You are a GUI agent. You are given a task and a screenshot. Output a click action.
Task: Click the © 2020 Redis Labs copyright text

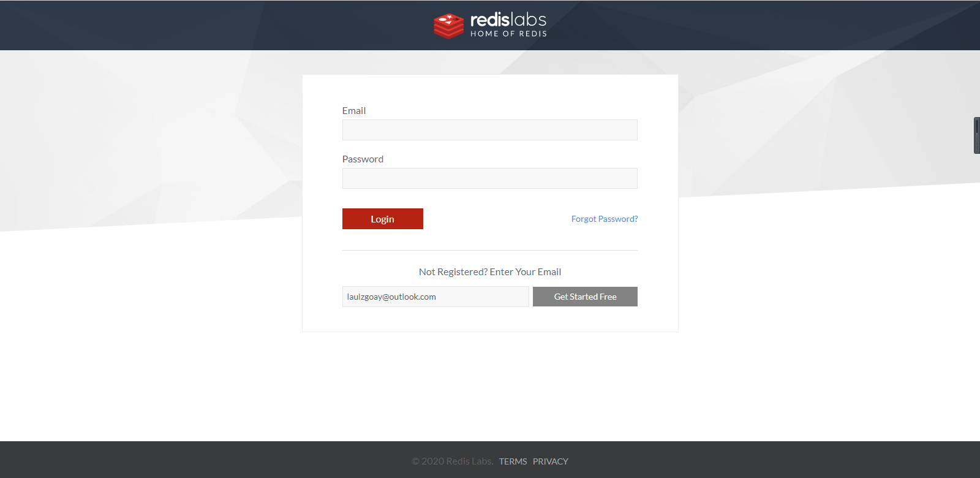452,461
